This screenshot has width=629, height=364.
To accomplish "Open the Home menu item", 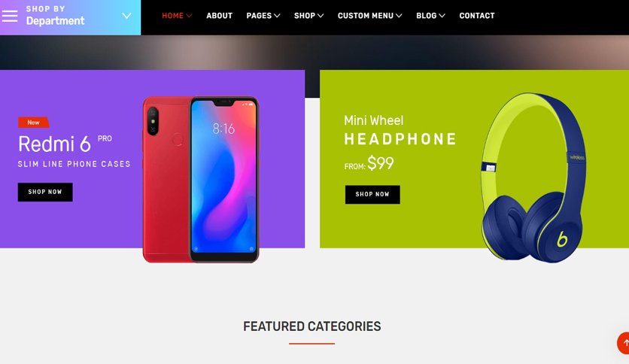I will coord(172,16).
